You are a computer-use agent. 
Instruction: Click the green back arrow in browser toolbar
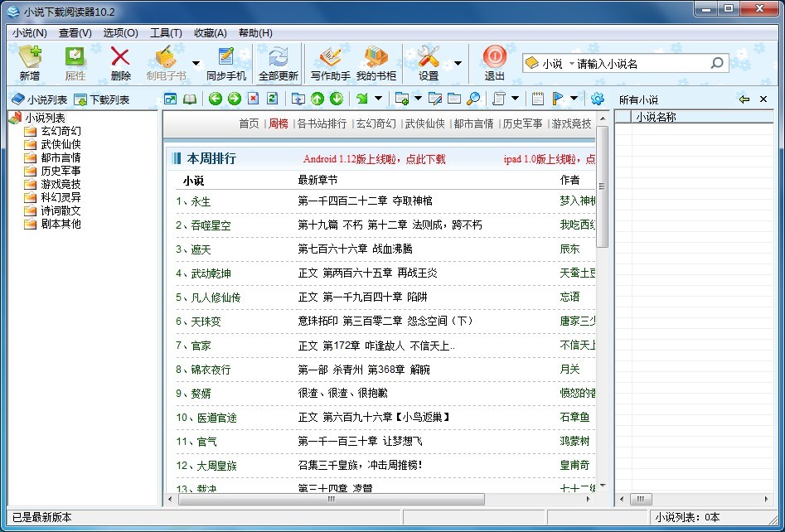[216, 99]
